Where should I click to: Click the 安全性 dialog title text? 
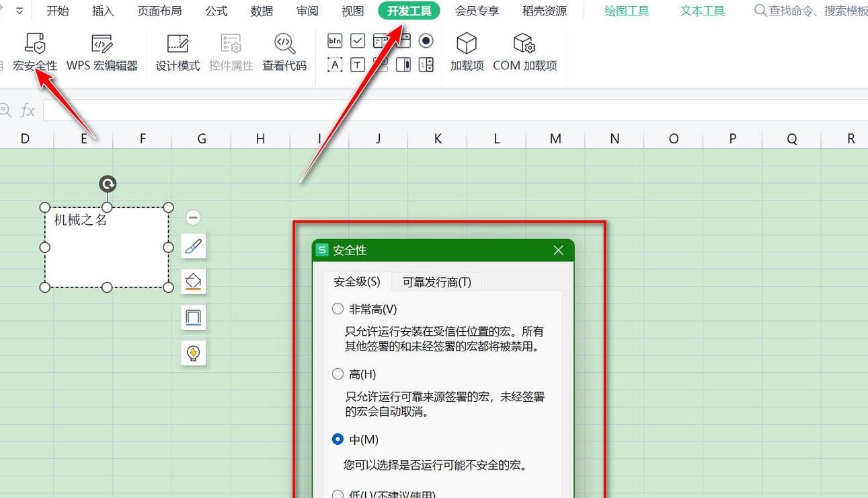350,250
